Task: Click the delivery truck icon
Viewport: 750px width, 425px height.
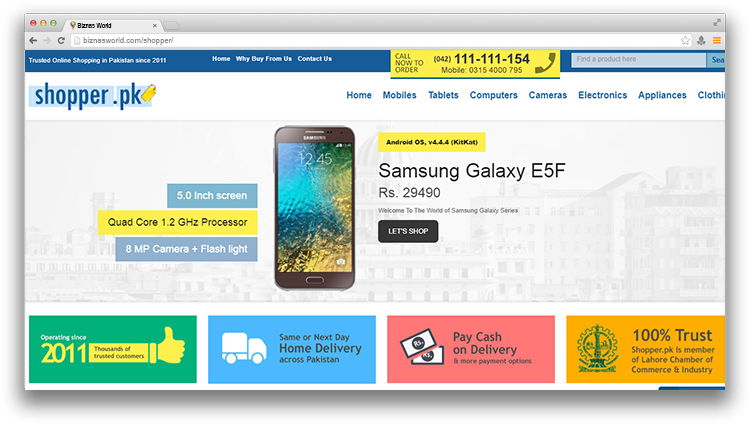Action: pyautogui.click(x=244, y=348)
